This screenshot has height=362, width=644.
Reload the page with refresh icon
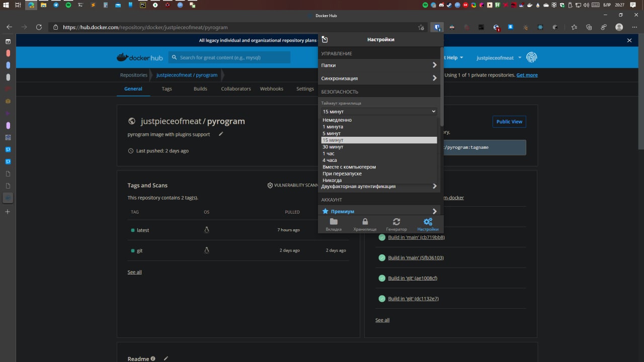[39, 27]
